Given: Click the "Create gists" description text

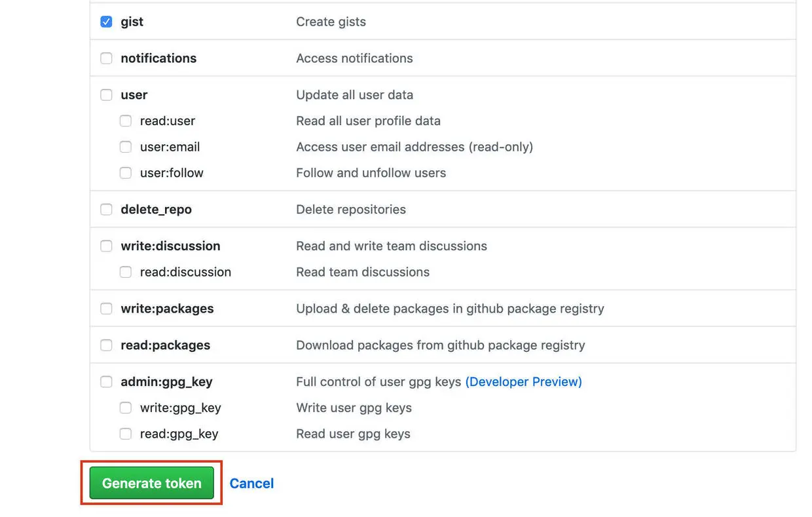Looking at the screenshot, I should (331, 22).
